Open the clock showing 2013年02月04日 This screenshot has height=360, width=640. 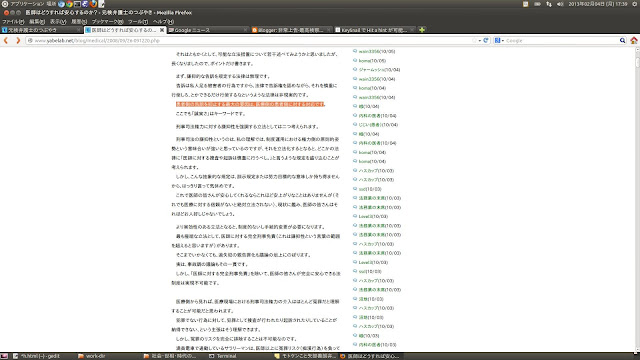pos(598,4)
